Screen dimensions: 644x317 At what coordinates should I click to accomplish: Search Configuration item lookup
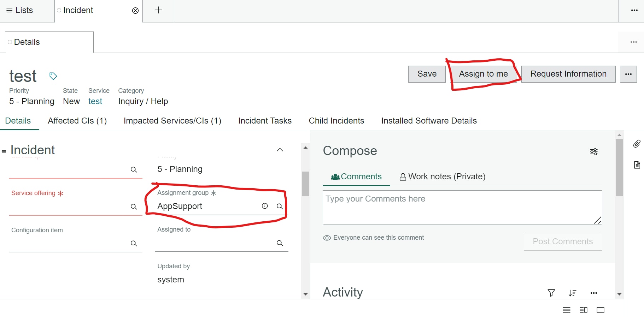[134, 243]
